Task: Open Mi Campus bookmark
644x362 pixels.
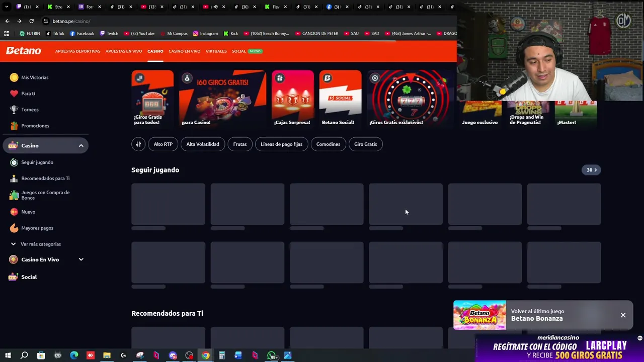Action: pyautogui.click(x=174, y=34)
